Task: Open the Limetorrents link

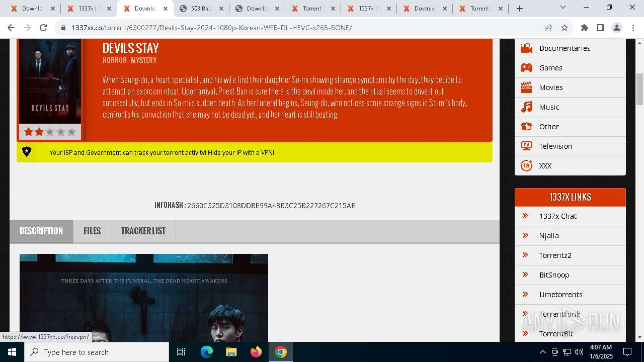Action: pyautogui.click(x=561, y=295)
